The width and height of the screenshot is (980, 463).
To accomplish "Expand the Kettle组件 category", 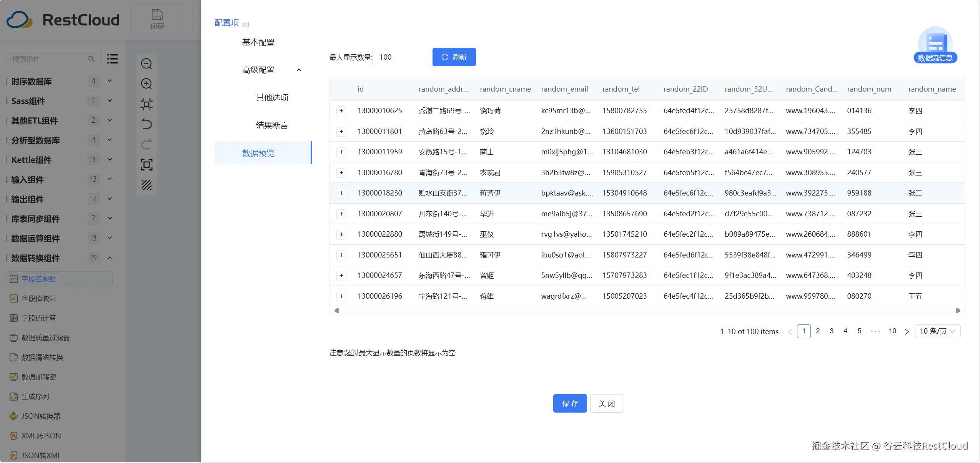I will tap(110, 160).
